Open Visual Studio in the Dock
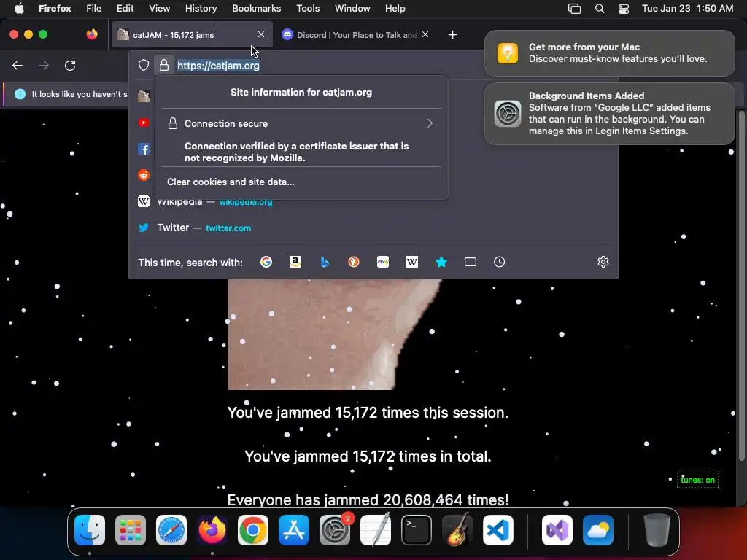The width and height of the screenshot is (747, 560). [557, 530]
